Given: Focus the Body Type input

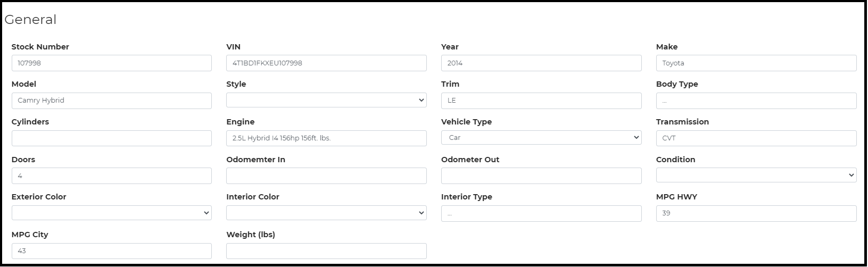Looking at the screenshot, I should 756,101.
